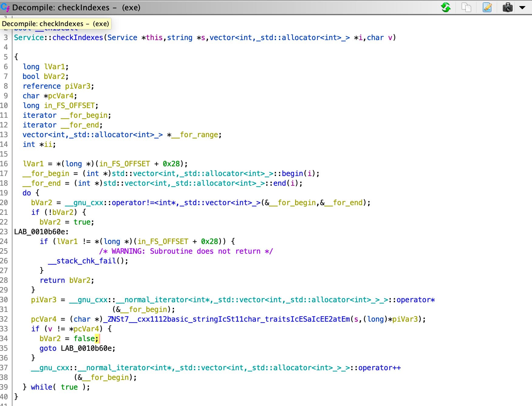Refresh the decompiled function view

[x=446, y=8]
